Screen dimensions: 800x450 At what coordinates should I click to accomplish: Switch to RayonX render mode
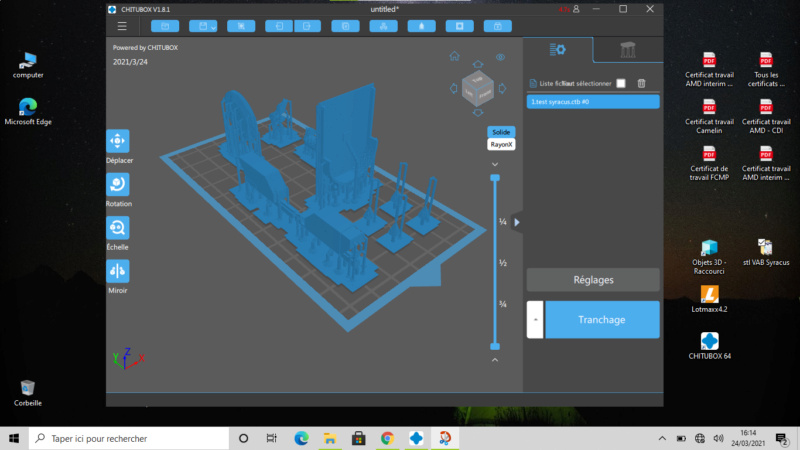[501, 144]
